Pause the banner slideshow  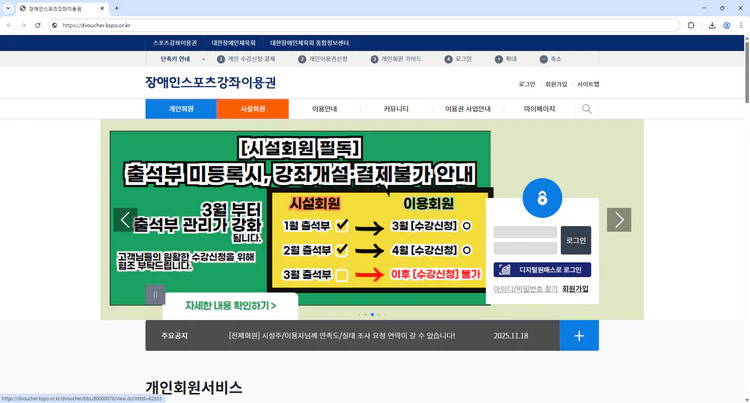pyautogui.click(x=155, y=294)
